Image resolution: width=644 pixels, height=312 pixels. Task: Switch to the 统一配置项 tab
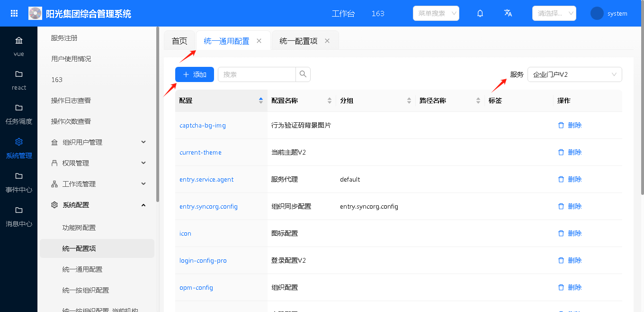[299, 41]
